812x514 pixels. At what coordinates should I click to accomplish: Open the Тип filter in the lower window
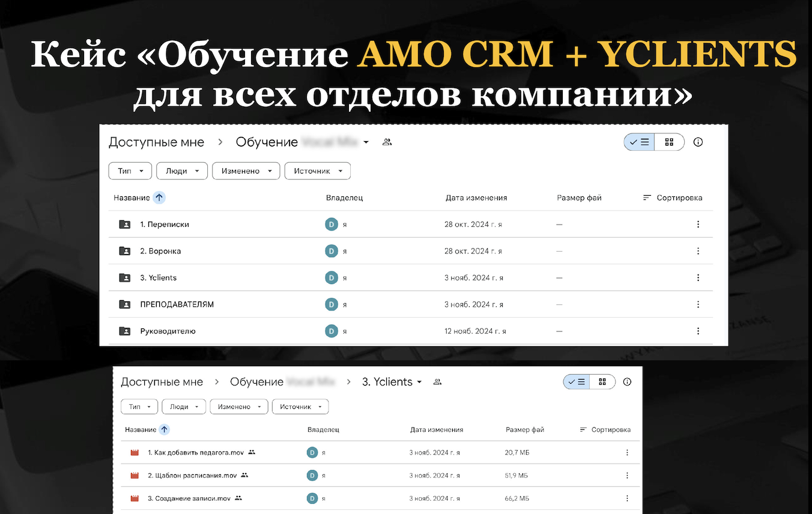(x=139, y=407)
